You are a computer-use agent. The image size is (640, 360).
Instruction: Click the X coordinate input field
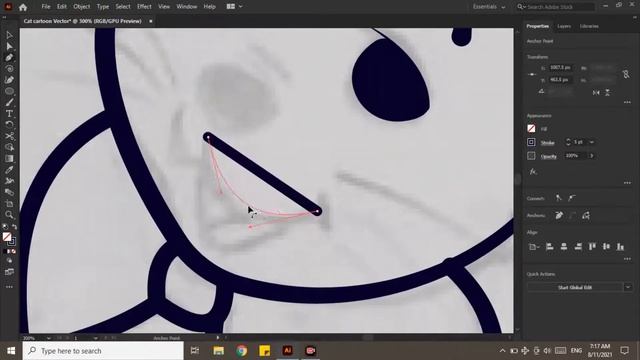(x=560, y=67)
